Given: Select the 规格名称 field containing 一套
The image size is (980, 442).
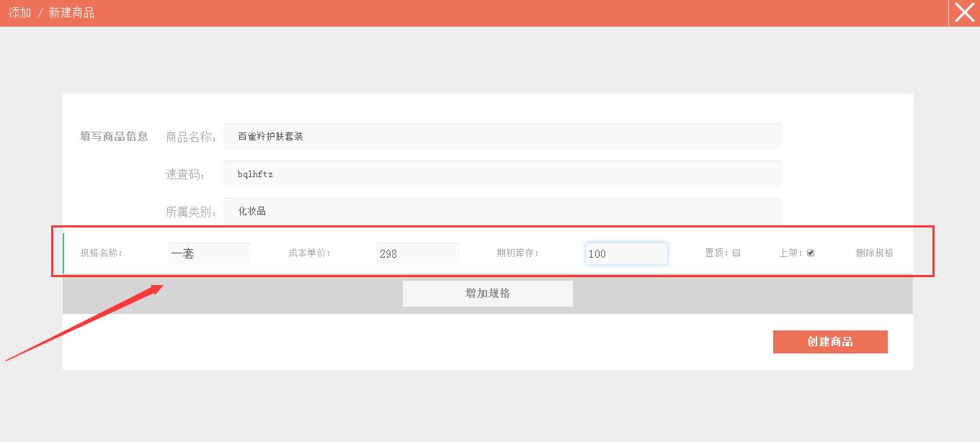Looking at the screenshot, I should 209,253.
